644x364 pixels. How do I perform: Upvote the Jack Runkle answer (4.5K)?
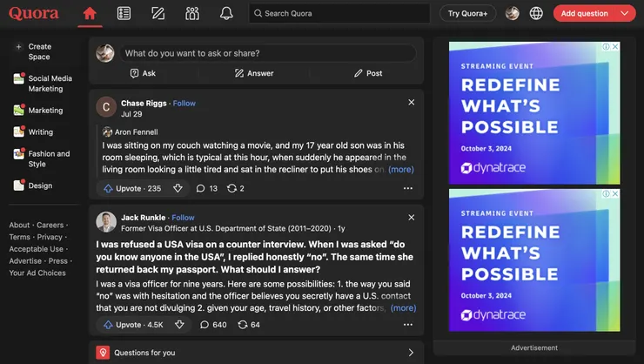coord(133,325)
